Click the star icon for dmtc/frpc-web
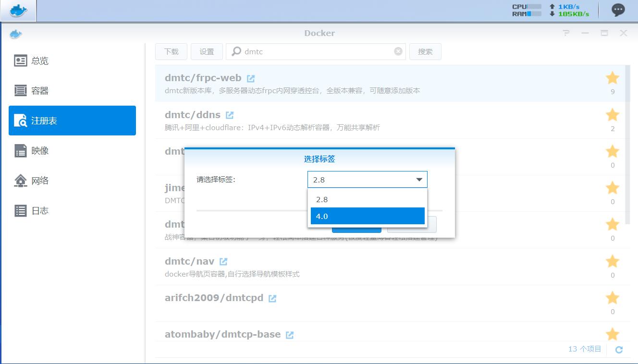The width and height of the screenshot is (638, 364). 613,78
